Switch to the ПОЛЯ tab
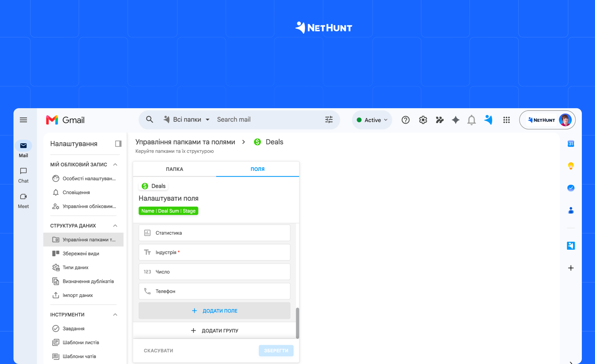595x364 pixels. (x=257, y=169)
